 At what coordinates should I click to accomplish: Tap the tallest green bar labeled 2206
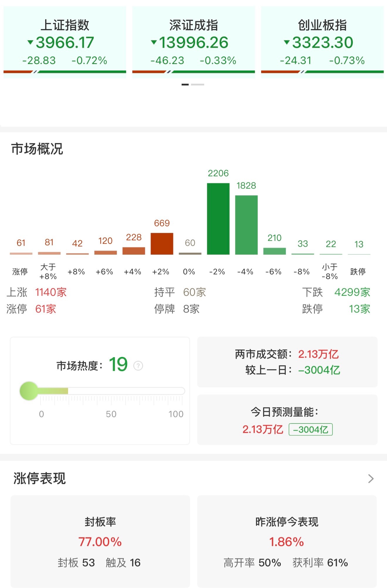(x=218, y=219)
